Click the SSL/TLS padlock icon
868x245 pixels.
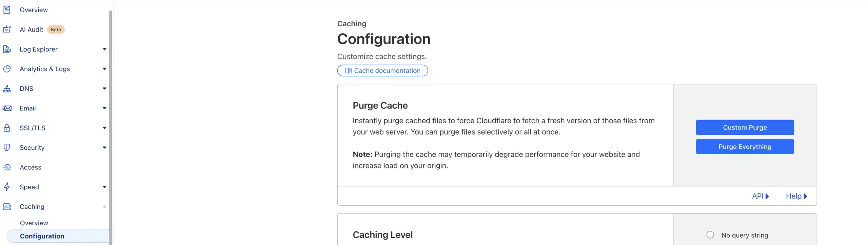tap(7, 128)
